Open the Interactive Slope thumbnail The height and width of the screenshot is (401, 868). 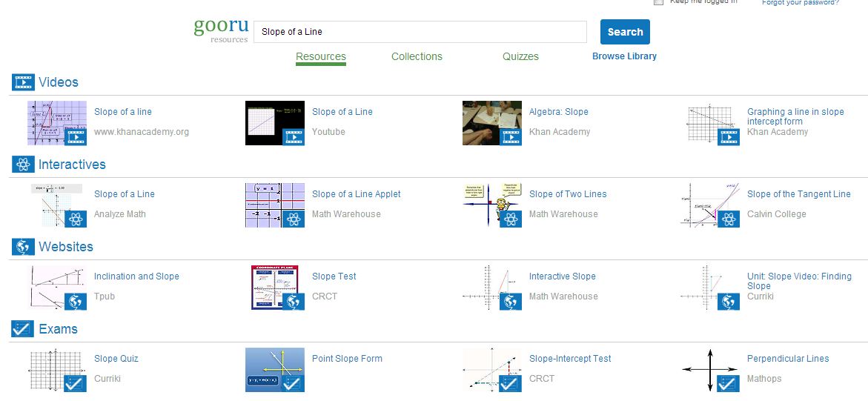coord(492,288)
